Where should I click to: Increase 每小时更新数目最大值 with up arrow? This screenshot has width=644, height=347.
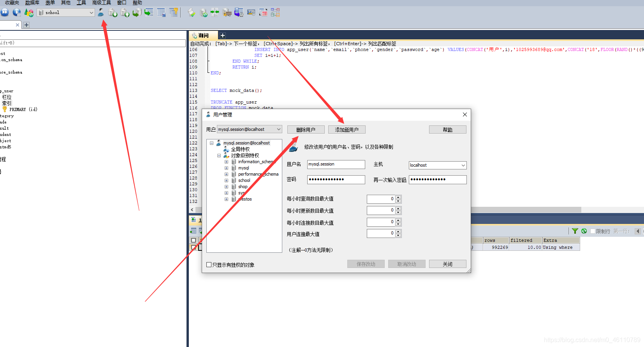(398, 208)
